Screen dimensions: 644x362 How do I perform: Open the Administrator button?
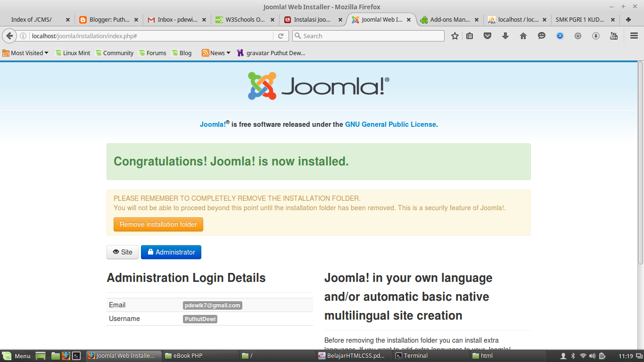(x=171, y=252)
